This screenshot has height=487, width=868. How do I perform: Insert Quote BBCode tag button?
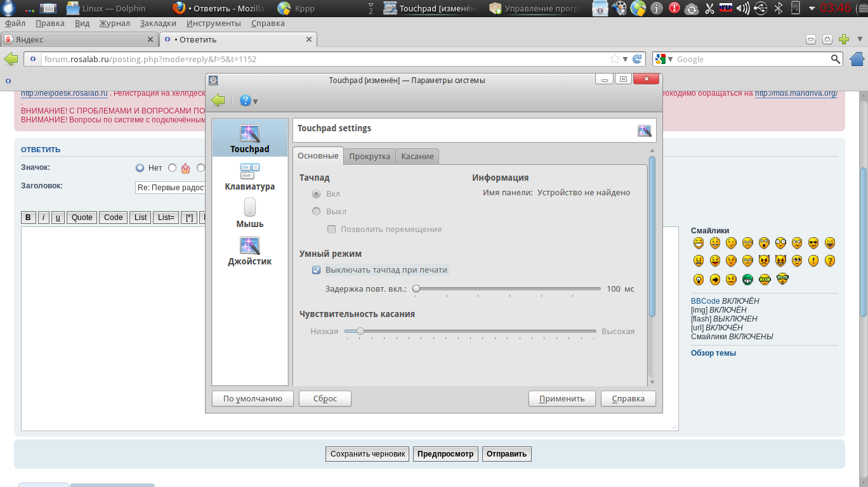pyautogui.click(x=82, y=218)
